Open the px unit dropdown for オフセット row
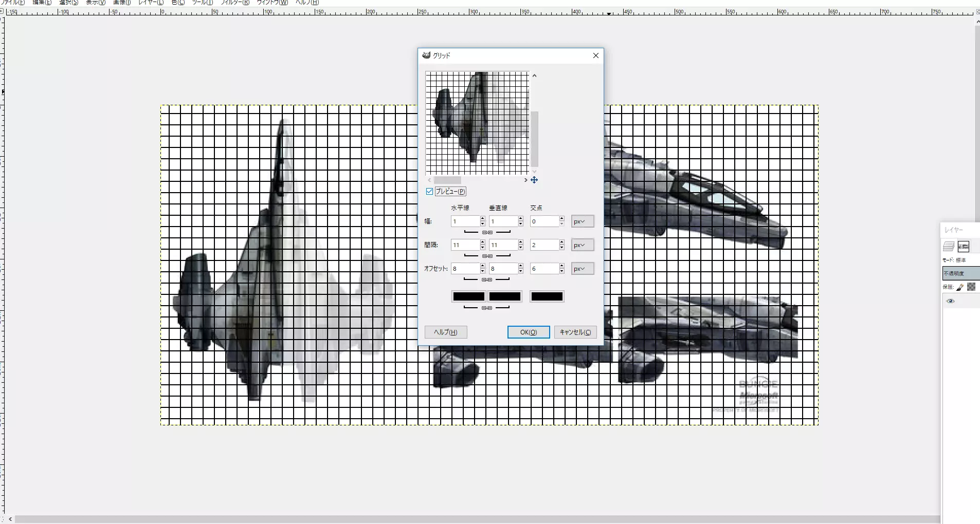Image resolution: width=980 pixels, height=524 pixels. pos(582,269)
